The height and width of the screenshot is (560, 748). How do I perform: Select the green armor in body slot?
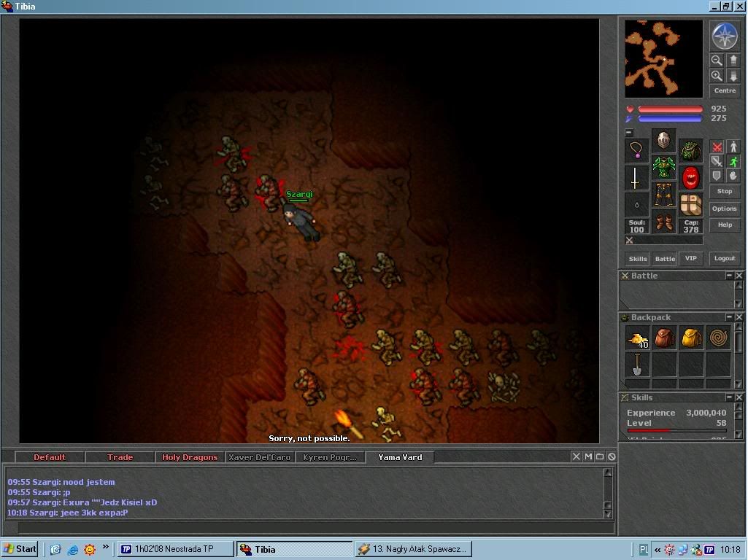coord(663,167)
